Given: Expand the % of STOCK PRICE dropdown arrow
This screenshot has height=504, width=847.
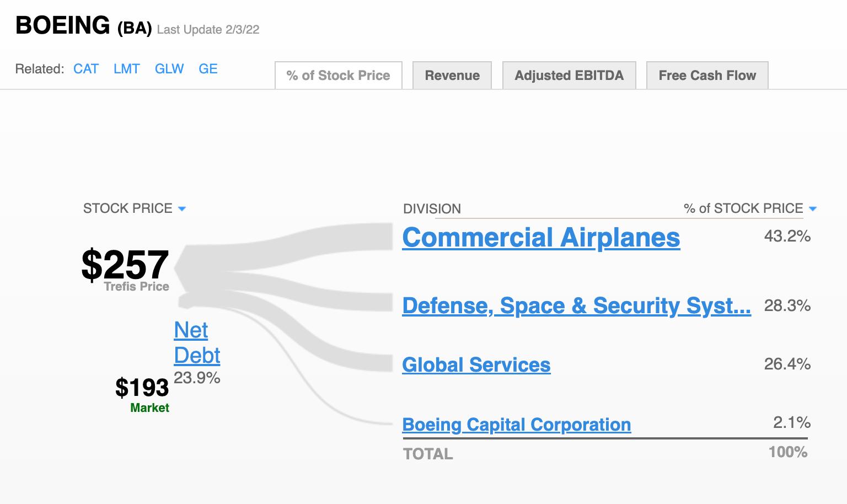Looking at the screenshot, I should click(x=812, y=209).
